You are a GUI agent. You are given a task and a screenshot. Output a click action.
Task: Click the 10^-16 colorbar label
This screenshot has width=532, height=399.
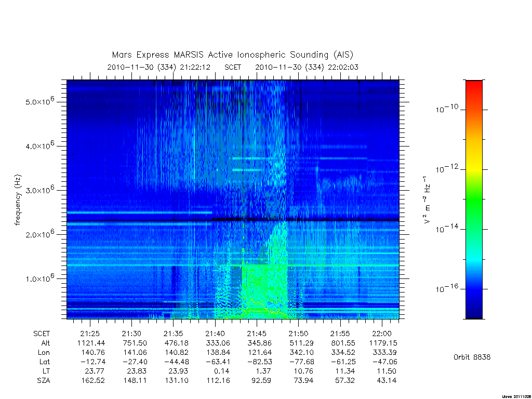click(447, 288)
